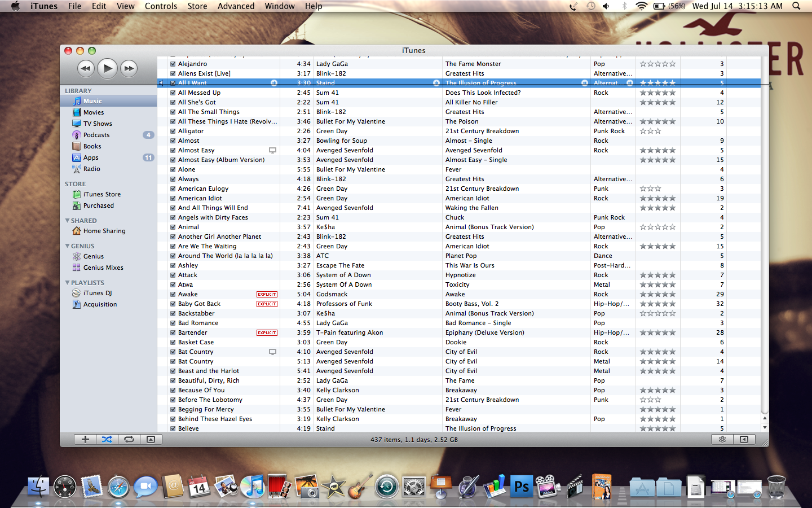Click the arrow beside Alternative genre in selected row
812x508 pixels.
click(630, 83)
